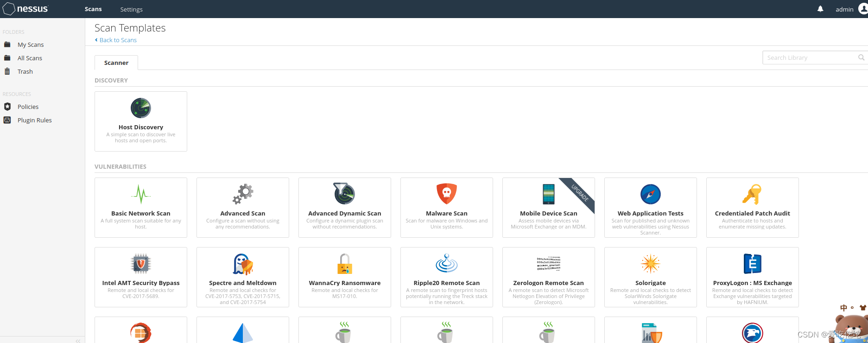Open Policies resource

click(28, 107)
